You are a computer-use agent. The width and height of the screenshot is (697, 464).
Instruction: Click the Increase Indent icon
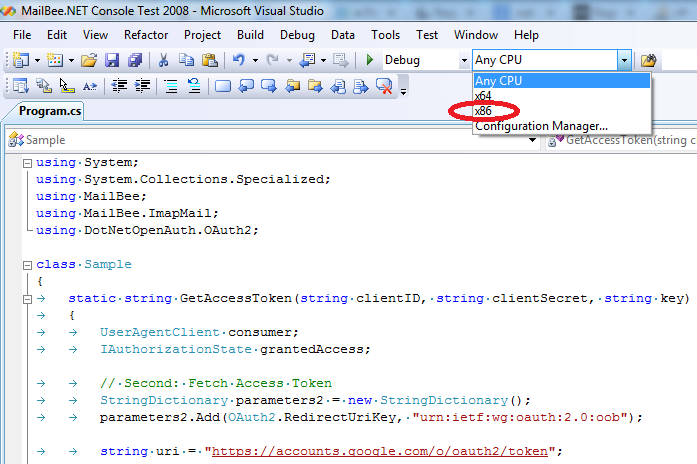(x=142, y=86)
